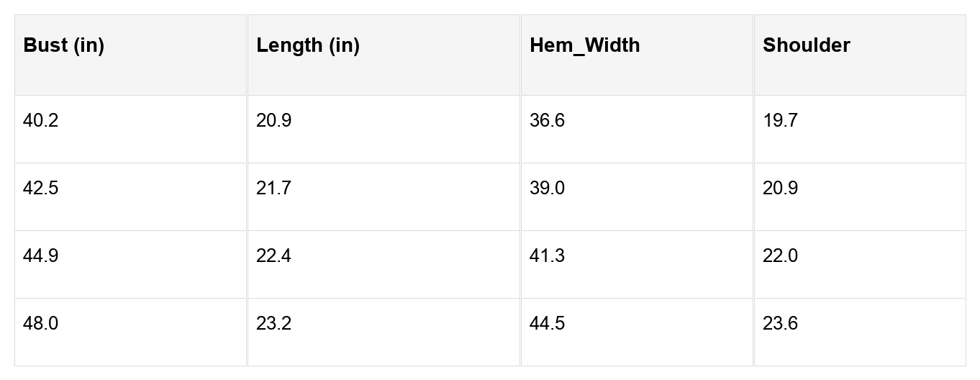Select the cell 20.9 under Shoulder
980x380 pixels.
click(x=780, y=189)
